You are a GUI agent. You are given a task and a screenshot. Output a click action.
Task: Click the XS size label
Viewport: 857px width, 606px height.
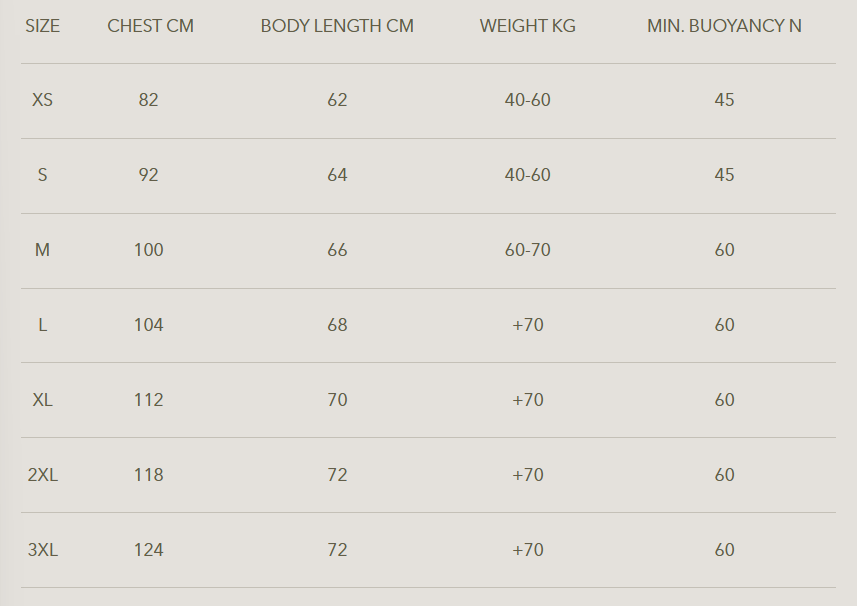[x=42, y=100]
